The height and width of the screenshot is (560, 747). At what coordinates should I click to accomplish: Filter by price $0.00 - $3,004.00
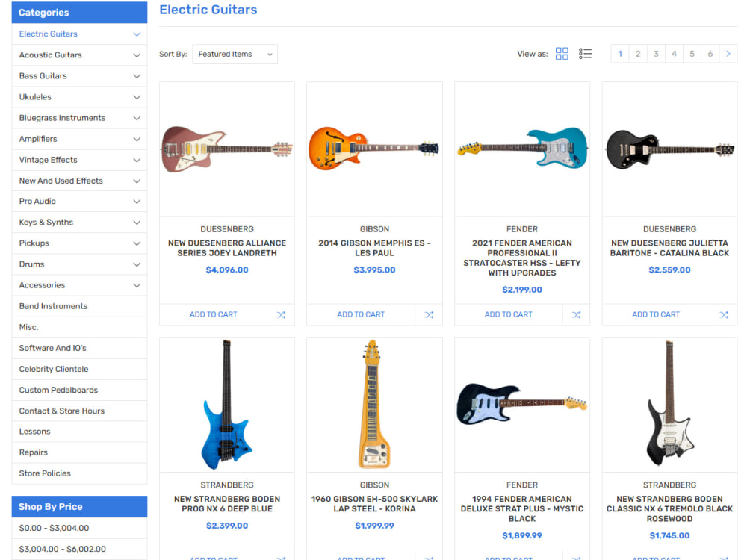pyautogui.click(x=54, y=528)
